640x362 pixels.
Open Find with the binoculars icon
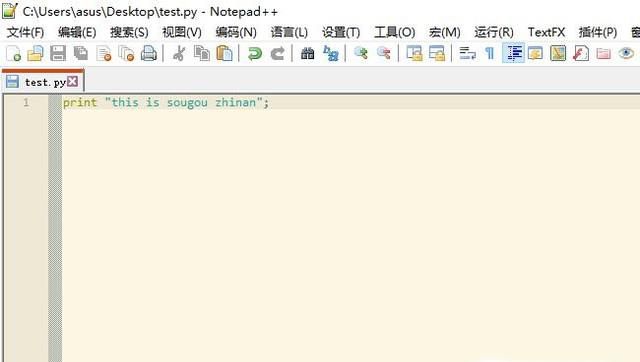(x=307, y=53)
